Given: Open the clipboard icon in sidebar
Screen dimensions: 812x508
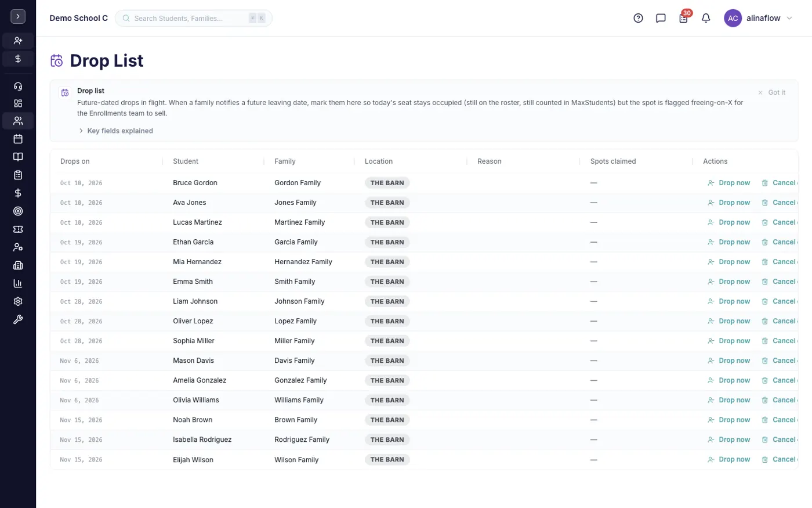Looking at the screenshot, I should tap(18, 175).
